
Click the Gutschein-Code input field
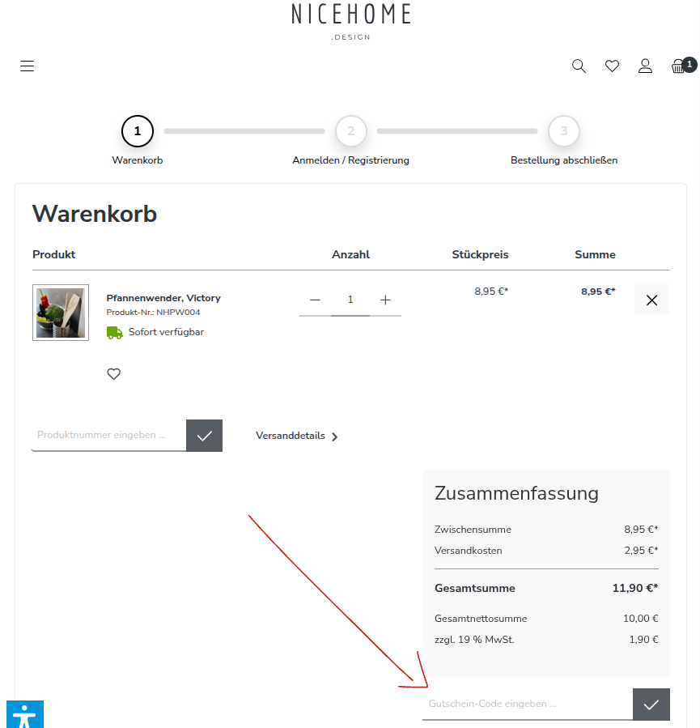(526, 705)
